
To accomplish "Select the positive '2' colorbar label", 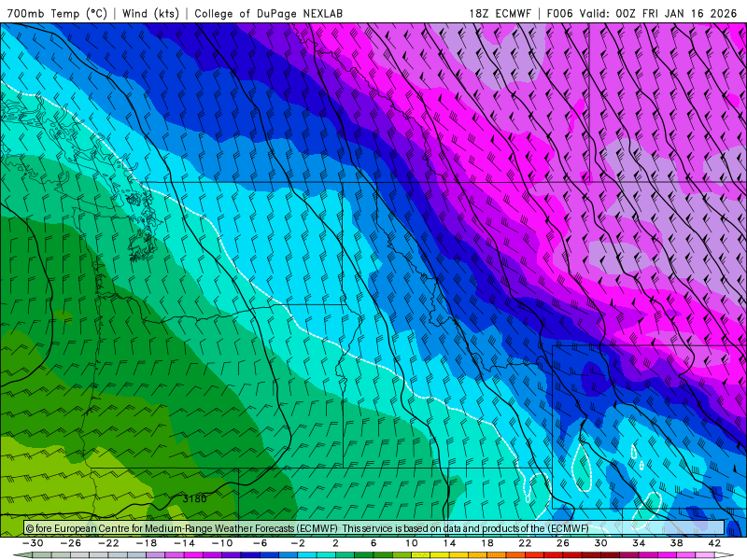I will (x=335, y=543).
